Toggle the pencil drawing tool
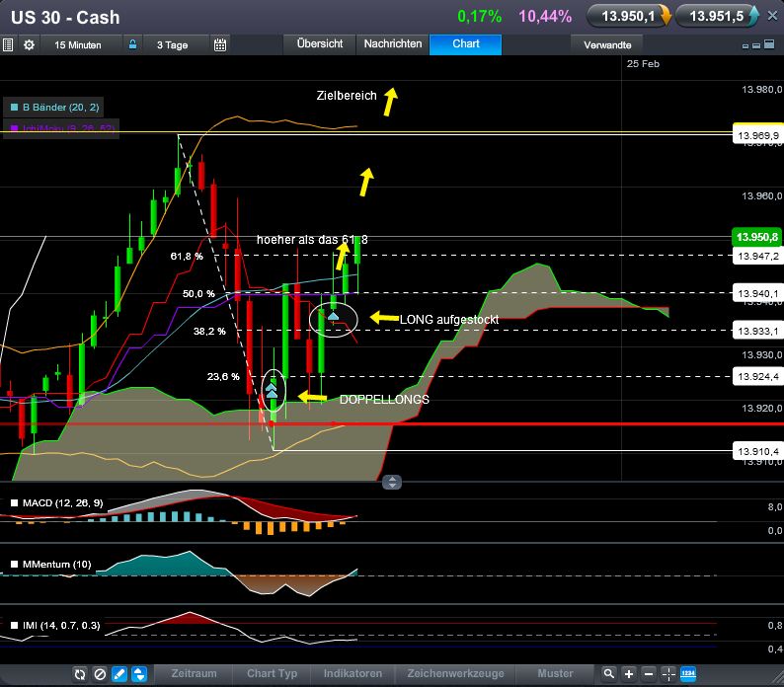This screenshot has height=687, width=784. click(119, 674)
